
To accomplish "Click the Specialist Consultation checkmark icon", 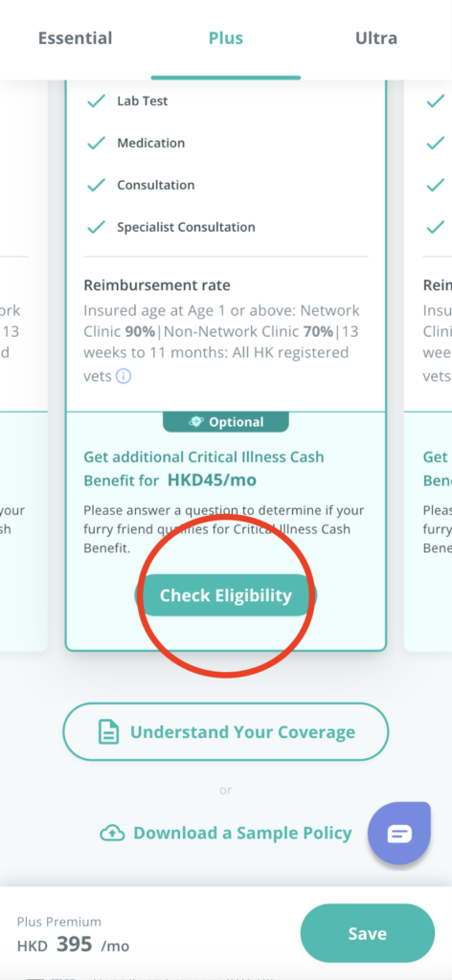I will pos(96,227).
